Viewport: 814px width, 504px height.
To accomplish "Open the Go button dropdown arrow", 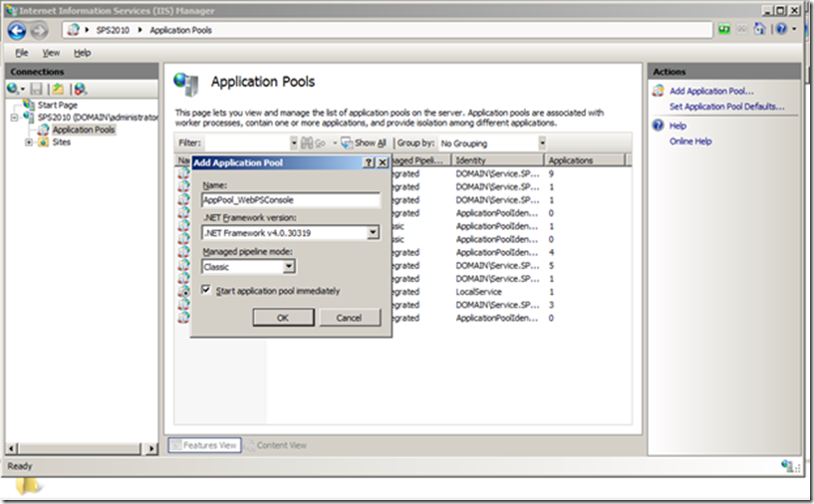I will tap(335, 142).
